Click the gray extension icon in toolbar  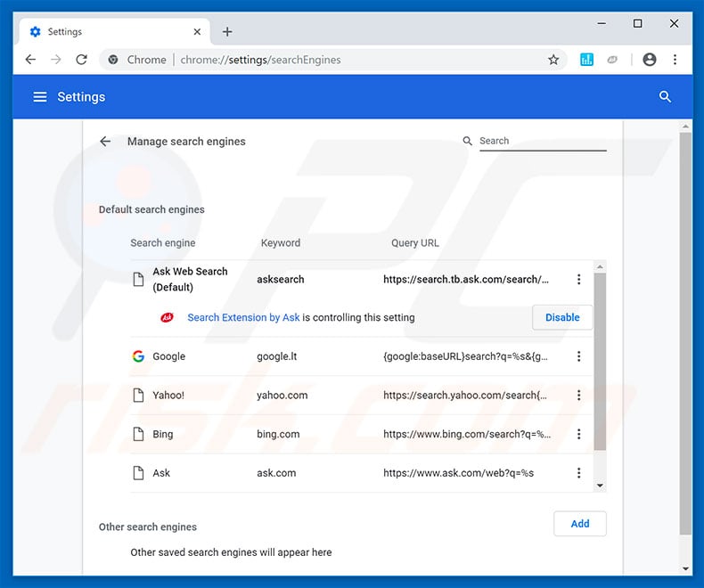612,60
